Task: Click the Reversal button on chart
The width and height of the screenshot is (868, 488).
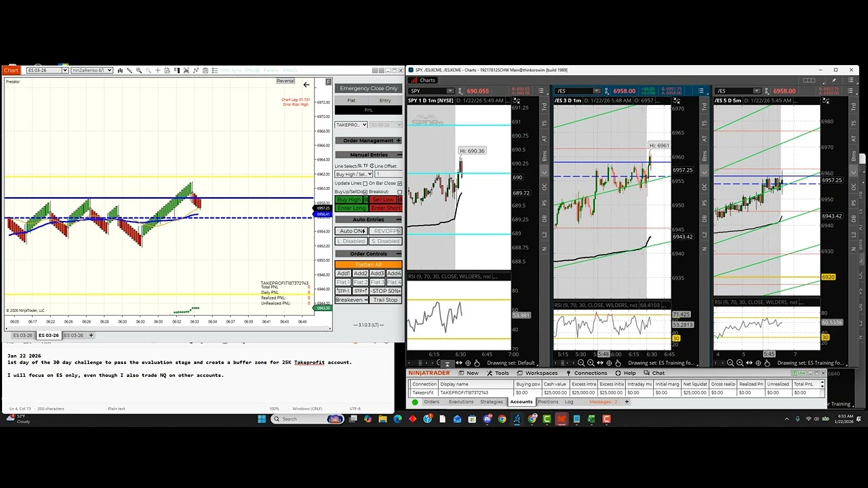Action: tap(285, 81)
